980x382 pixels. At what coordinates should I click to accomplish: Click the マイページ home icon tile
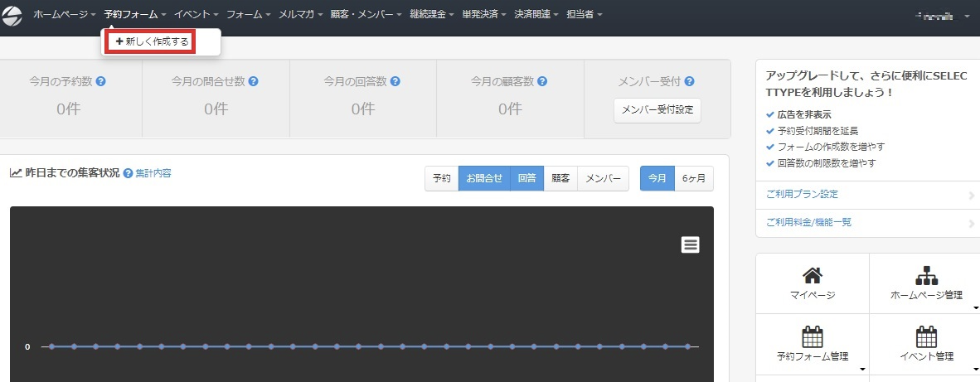click(x=812, y=283)
